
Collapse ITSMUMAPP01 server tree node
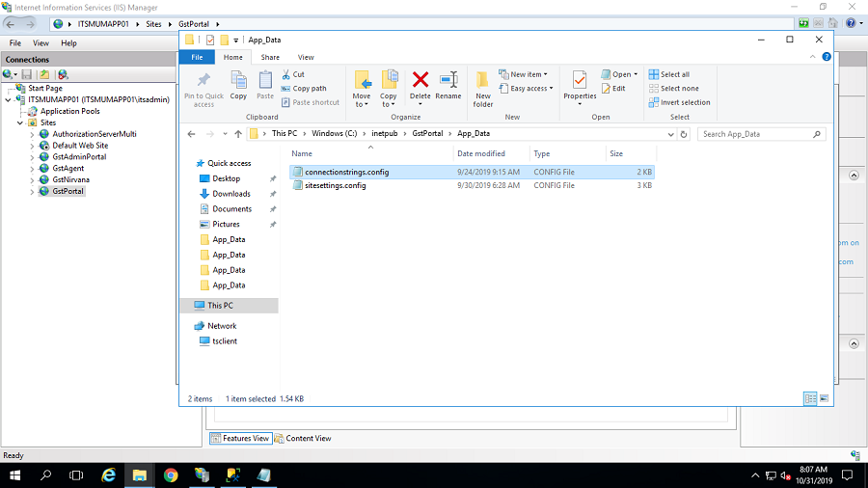tap(8, 100)
